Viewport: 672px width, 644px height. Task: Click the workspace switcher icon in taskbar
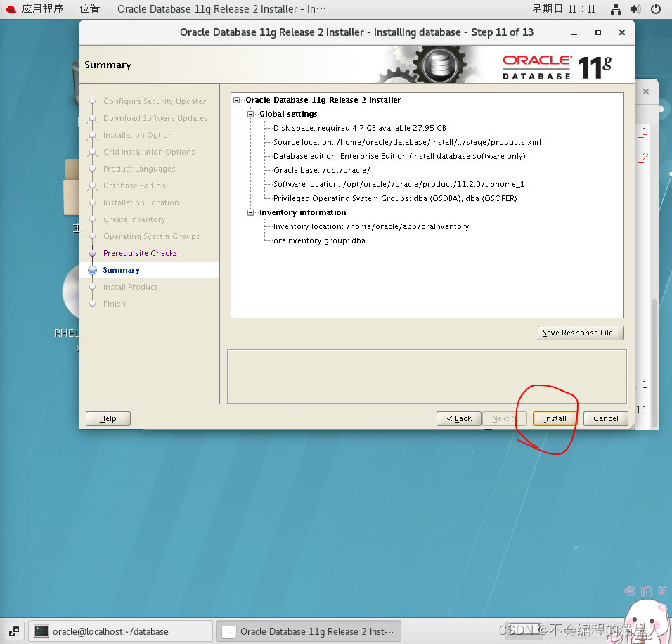14,631
